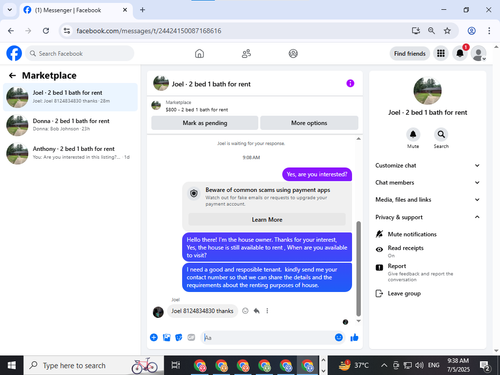This screenshot has height=375, width=500.
Task: Click the Mark as pending button
Action: pos(205,123)
